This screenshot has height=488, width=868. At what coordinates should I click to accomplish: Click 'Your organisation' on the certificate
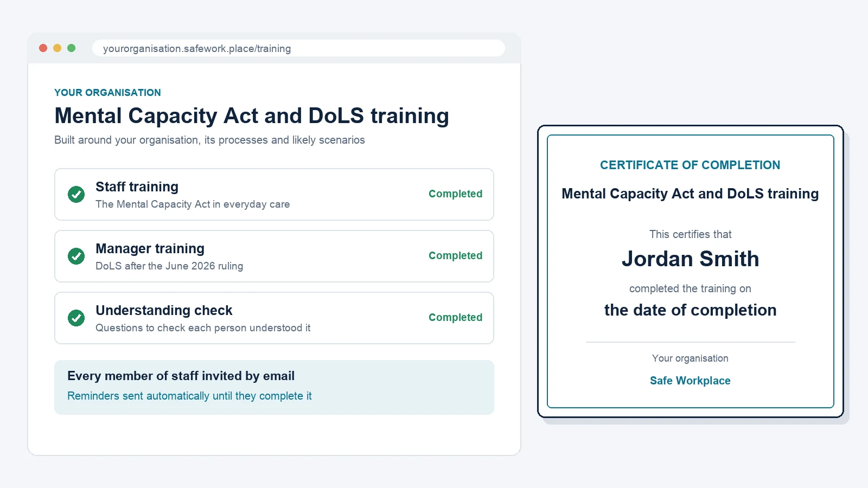(690, 358)
